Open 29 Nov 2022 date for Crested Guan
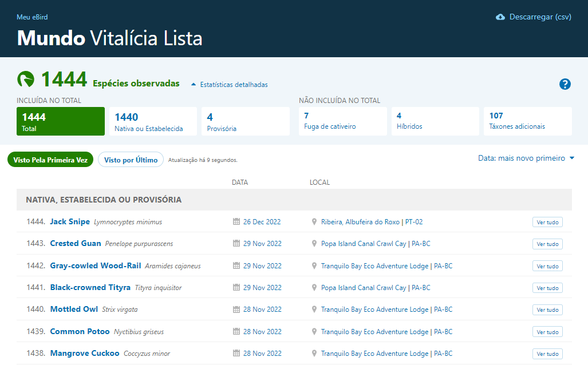 pyautogui.click(x=262, y=243)
